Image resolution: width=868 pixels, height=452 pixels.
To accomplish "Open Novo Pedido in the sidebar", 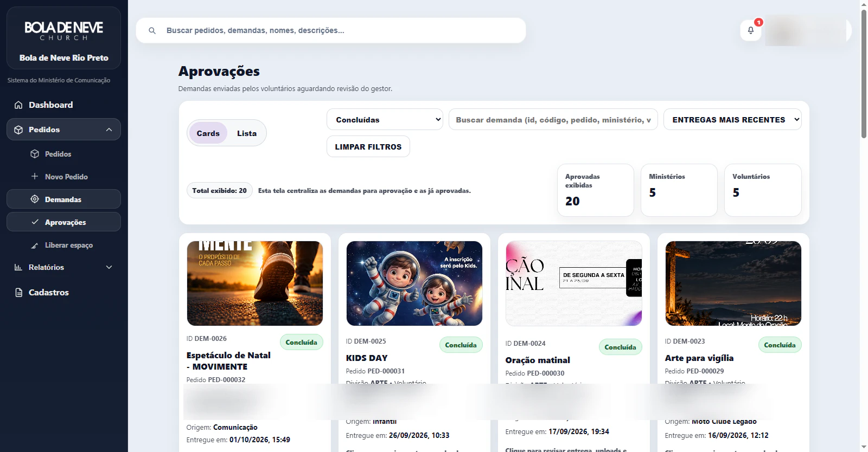I will [63, 177].
